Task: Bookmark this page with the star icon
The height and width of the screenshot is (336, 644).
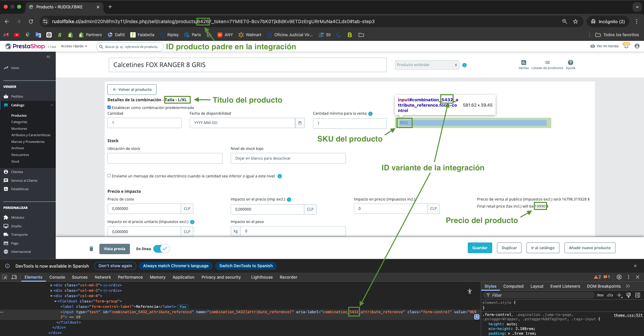Action: 576,21
